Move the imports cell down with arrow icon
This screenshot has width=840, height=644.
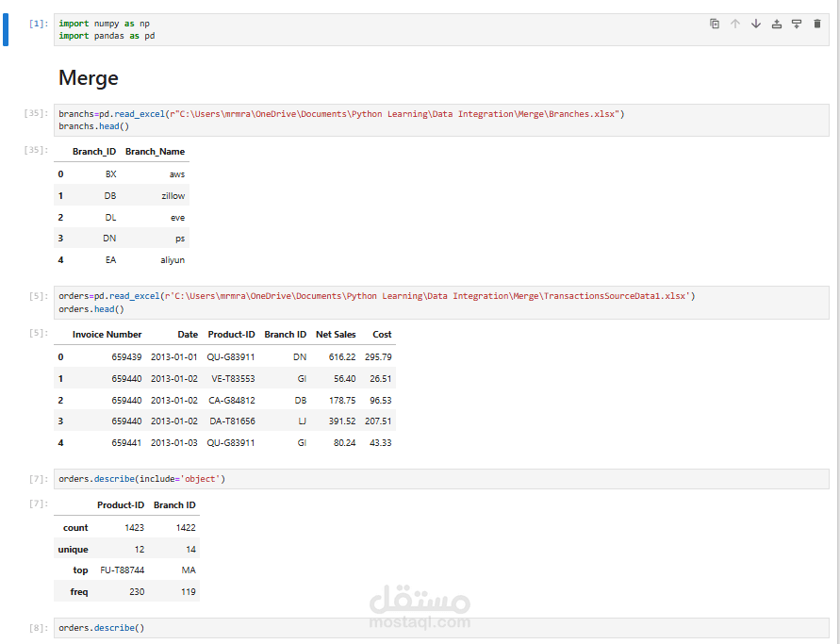(x=756, y=24)
